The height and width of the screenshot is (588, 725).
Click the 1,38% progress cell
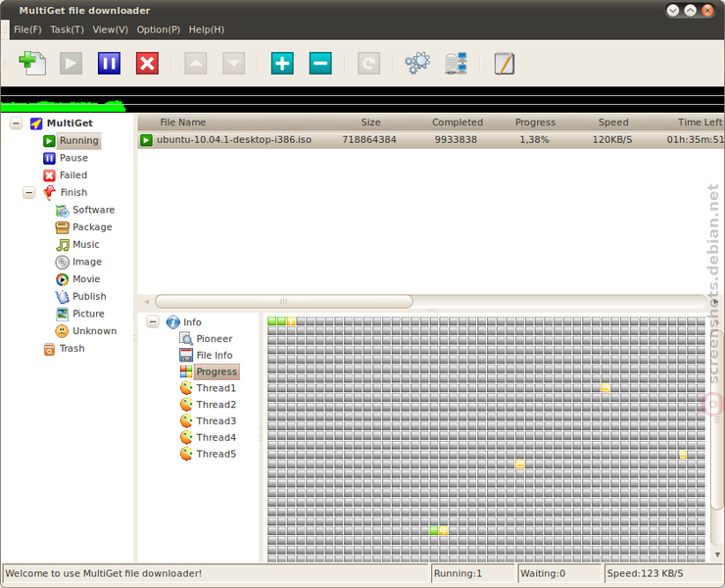click(x=534, y=140)
